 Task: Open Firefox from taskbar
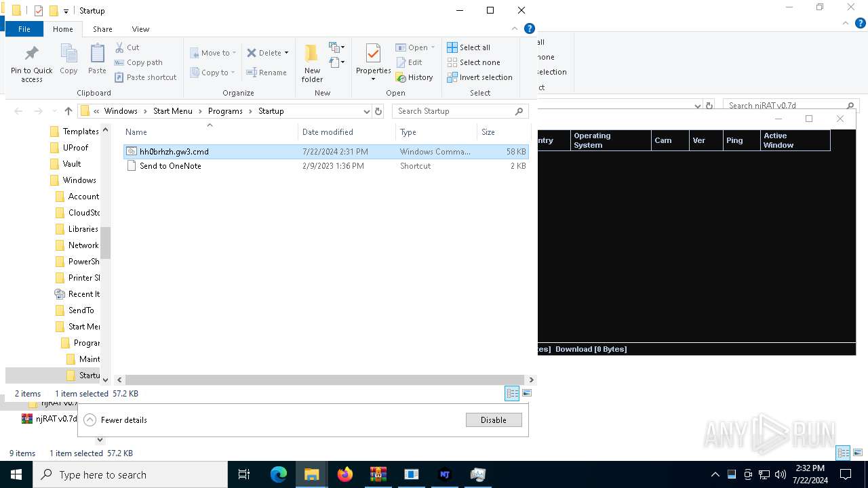point(345,474)
